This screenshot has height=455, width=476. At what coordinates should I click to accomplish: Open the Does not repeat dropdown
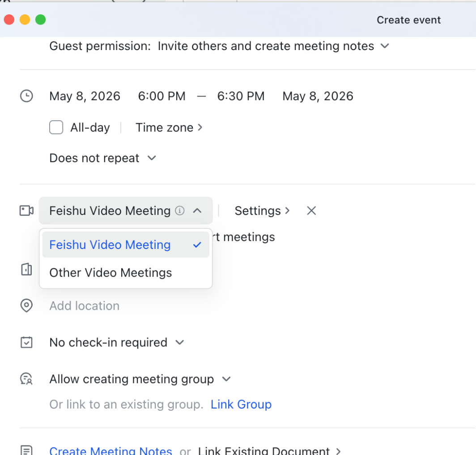pos(102,158)
